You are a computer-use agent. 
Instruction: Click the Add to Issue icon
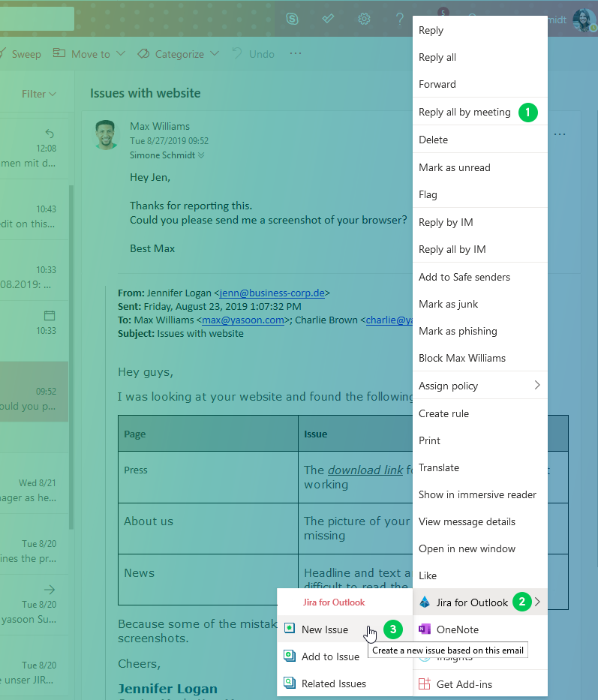[x=290, y=656]
